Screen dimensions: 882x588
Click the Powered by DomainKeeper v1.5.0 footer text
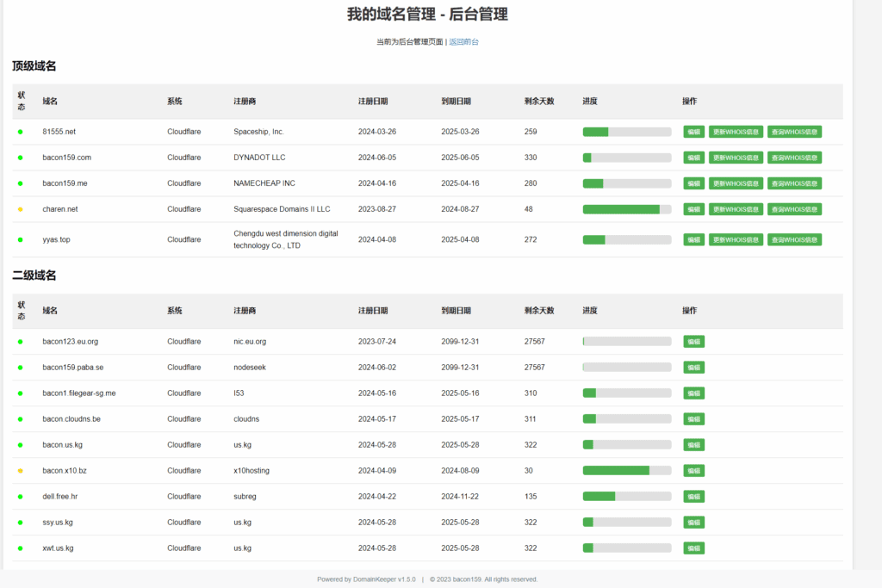[x=366, y=579]
